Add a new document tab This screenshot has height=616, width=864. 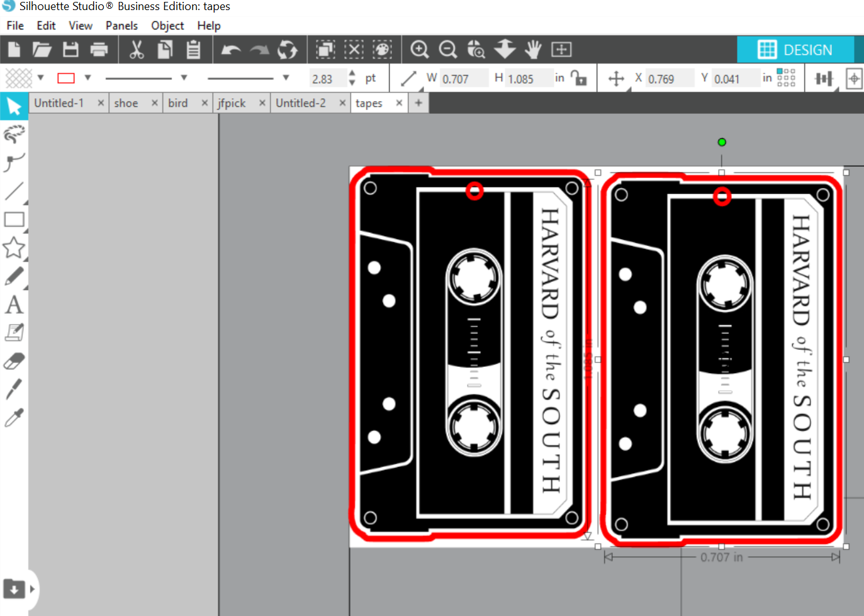[x=418, y=103]
